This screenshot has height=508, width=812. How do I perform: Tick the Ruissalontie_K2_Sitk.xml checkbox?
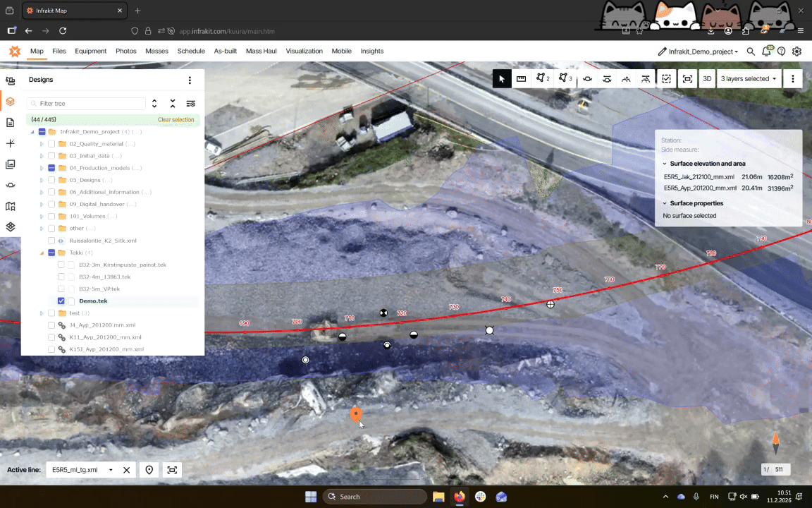51,241
